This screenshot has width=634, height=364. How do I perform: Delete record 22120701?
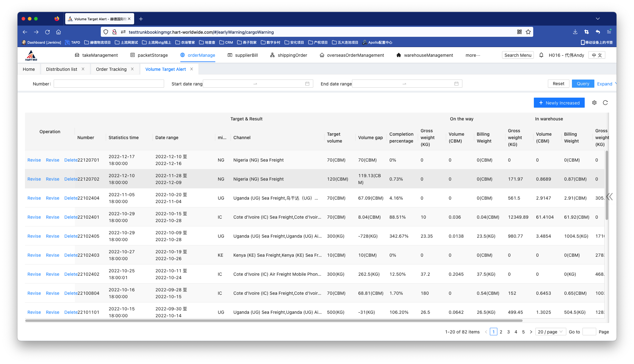pos(71,160)
